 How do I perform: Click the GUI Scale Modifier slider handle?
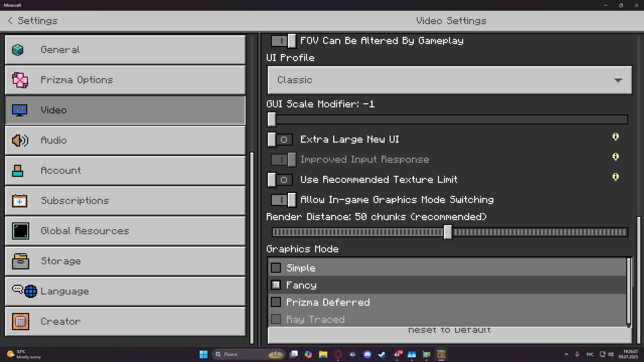tap(272, 119)
